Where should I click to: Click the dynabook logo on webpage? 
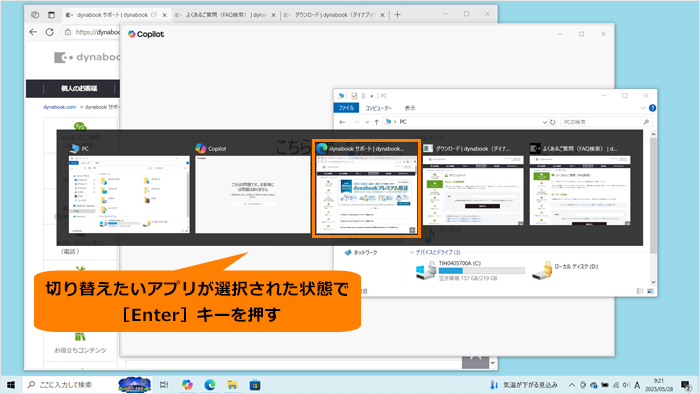click(x=87, y=58)
